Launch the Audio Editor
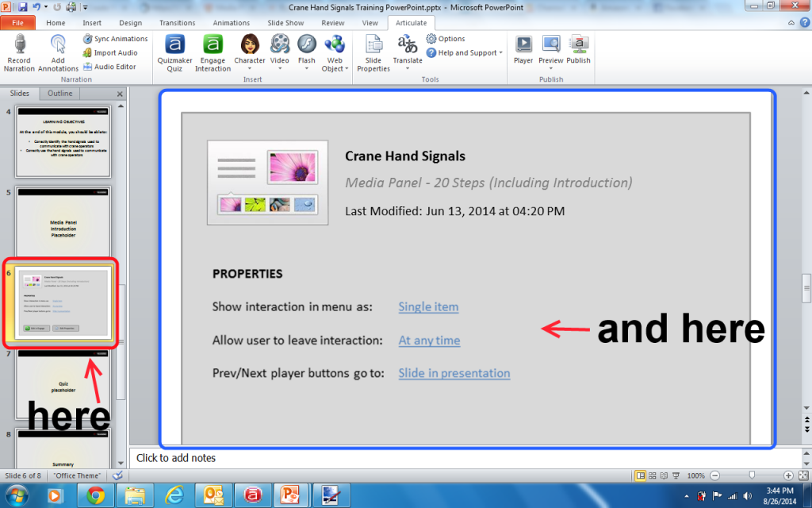Viewport: 812px width, 508px height. tap(109, 67)
